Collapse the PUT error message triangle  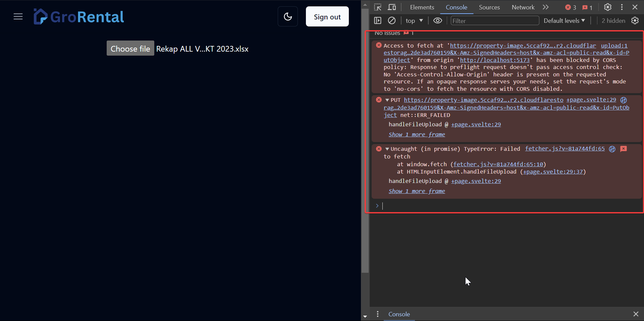tap(387, 100)
